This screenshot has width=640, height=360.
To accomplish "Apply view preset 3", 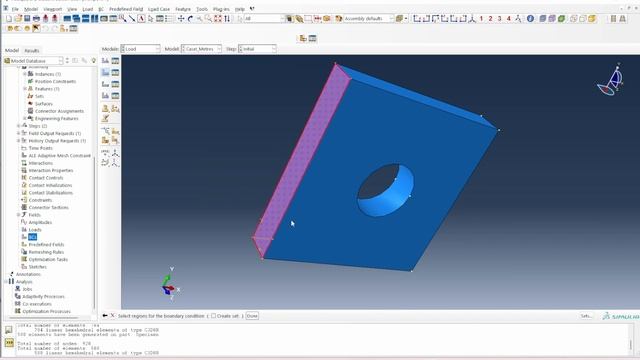I will click(499, 18).
